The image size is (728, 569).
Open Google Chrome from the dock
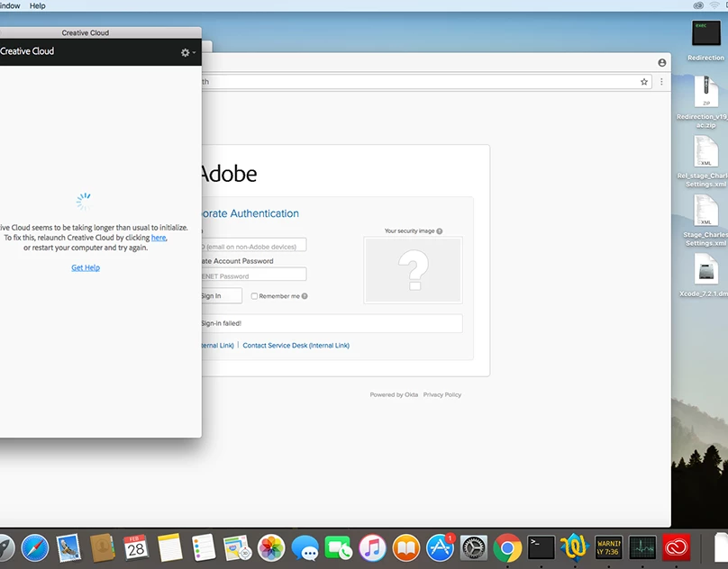(507, 546)
